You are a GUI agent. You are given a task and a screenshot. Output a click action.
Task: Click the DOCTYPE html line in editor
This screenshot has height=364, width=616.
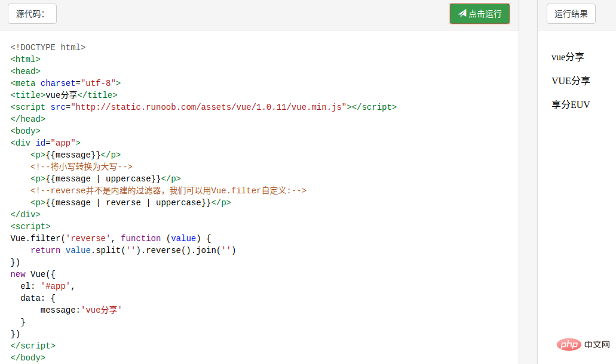click(x=48, y=47)
